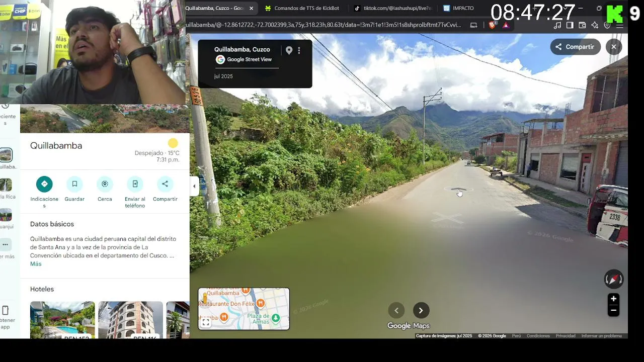Click the Street View compass

point(613,279)
